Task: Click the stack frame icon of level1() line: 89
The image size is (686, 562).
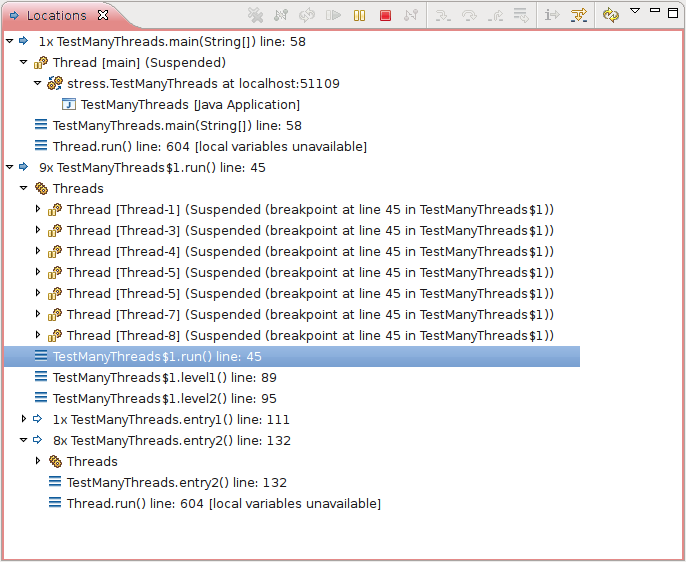Action: [x=41, y=377]
